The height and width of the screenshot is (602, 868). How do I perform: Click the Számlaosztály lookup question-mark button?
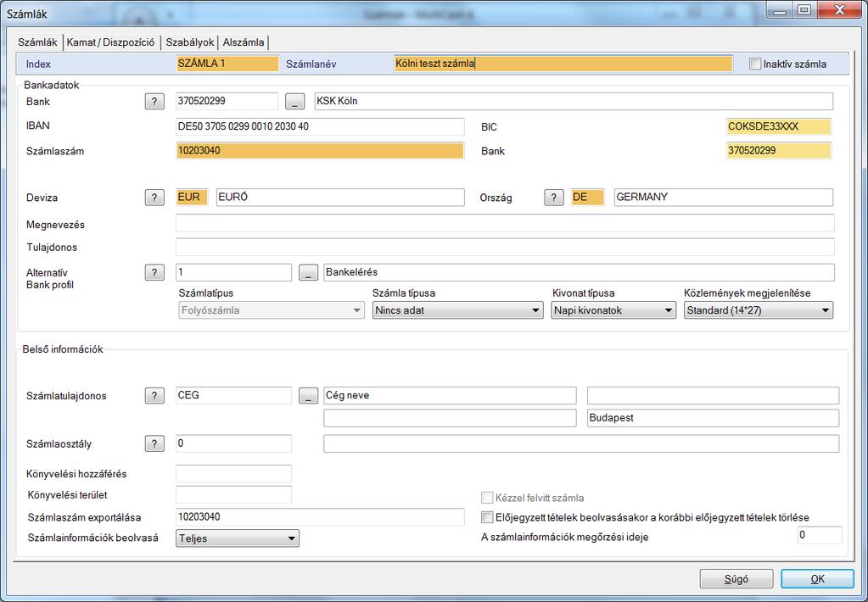(154, 443)
